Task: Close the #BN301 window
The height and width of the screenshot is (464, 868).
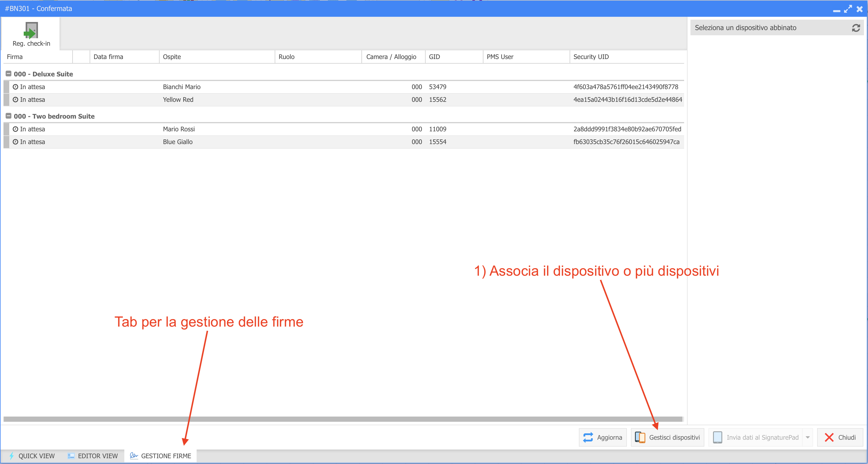Action: click(x=860, y=9)
